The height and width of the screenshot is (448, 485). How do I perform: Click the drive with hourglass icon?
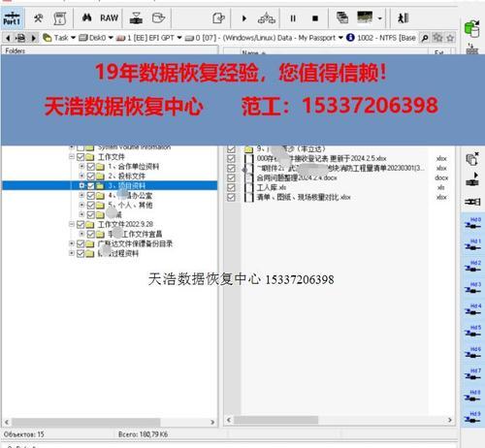click(x=136, y=18)
